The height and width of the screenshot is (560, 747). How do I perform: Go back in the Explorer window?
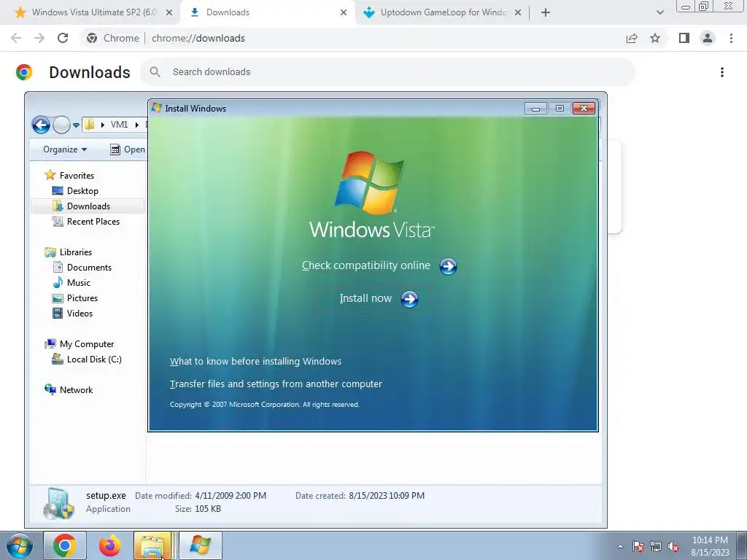[41, 125]
